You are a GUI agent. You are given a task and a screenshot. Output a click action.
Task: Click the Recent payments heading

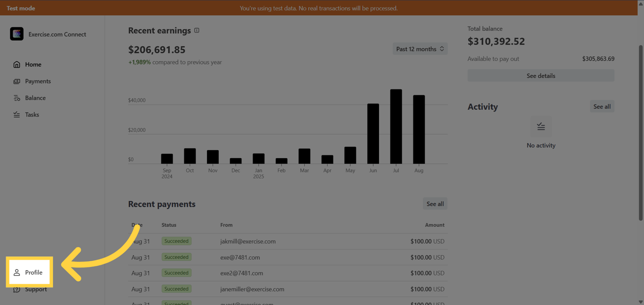[x=162, y=204]
